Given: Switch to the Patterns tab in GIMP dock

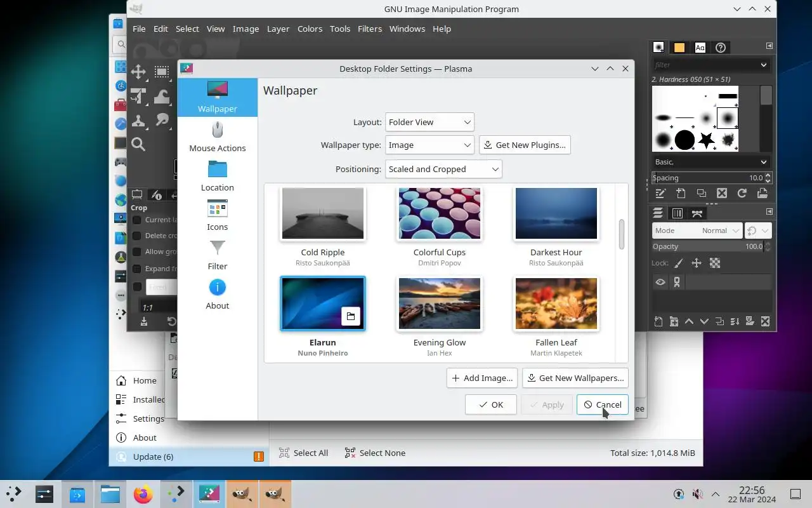Looking at the screenshot, I should click(x=679, y=48).
